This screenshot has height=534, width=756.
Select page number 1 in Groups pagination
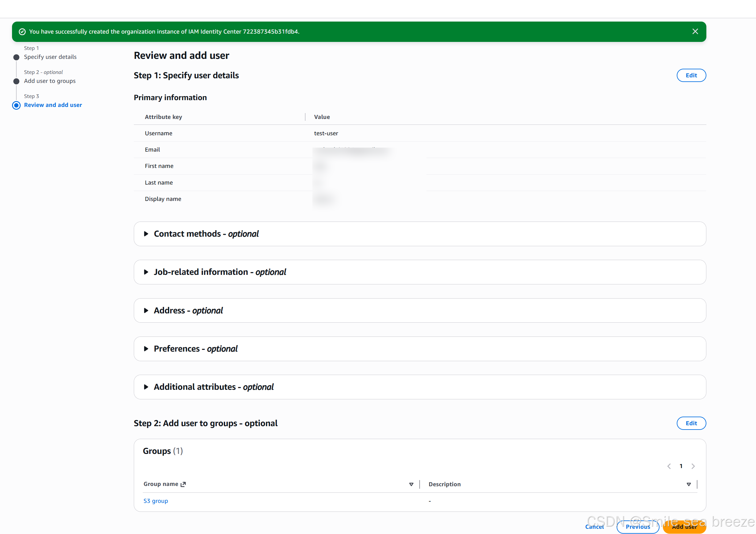tap(681, 466)
